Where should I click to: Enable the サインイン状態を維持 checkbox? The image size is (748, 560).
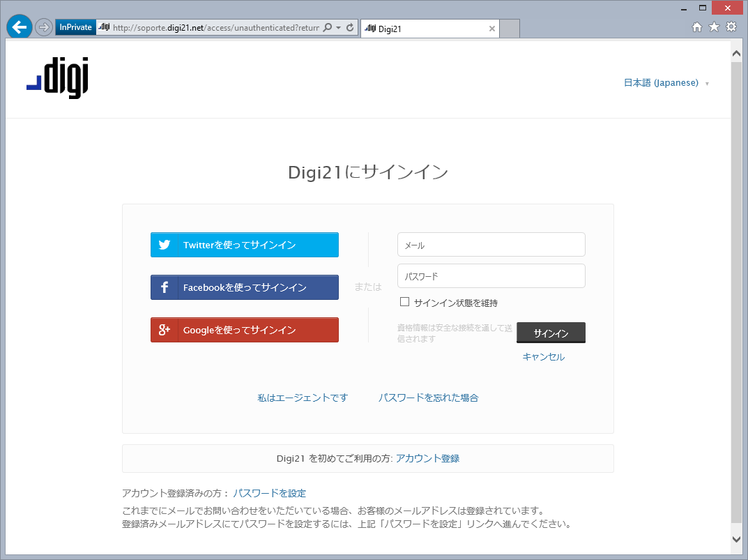(x=404, y=302)
